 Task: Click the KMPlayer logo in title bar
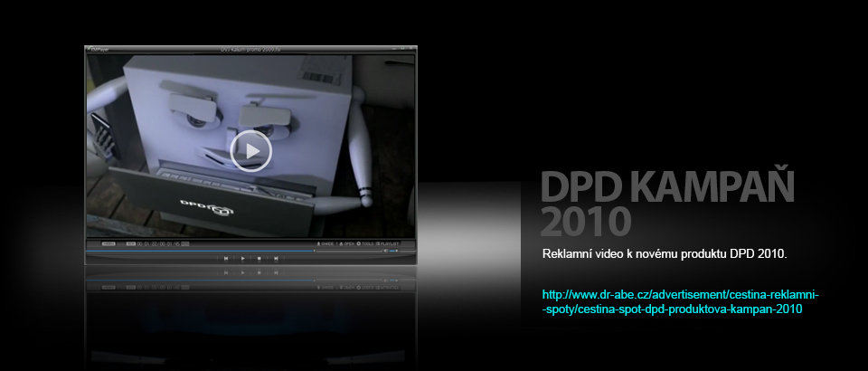coord(98,49)
